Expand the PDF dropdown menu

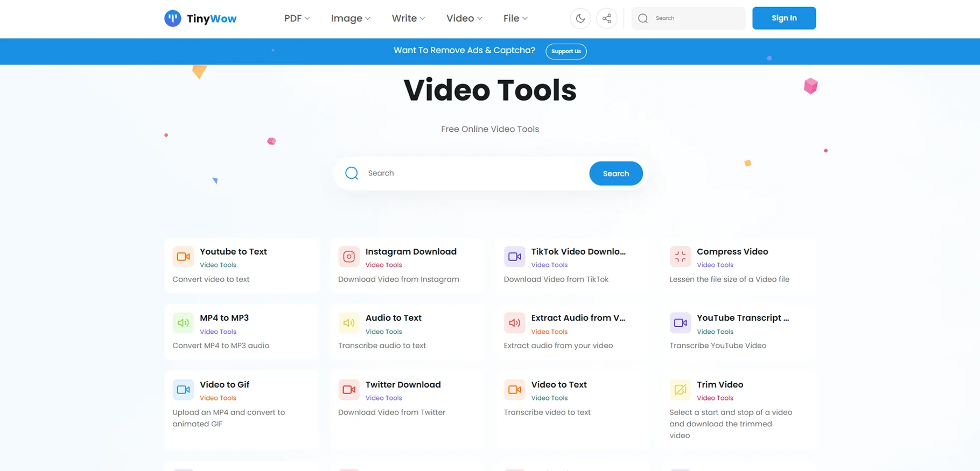click(297, 18)
